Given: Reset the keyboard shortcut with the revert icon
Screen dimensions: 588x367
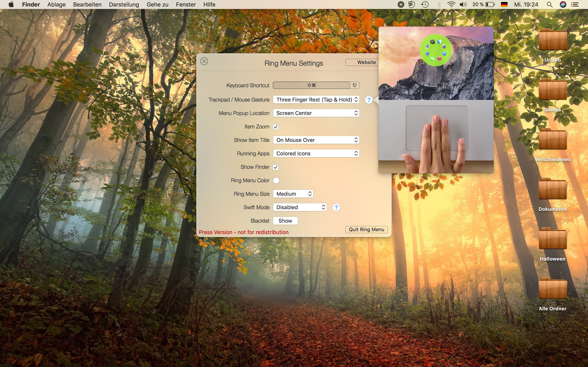Looking at the screenshot, I should click(354, 85).
